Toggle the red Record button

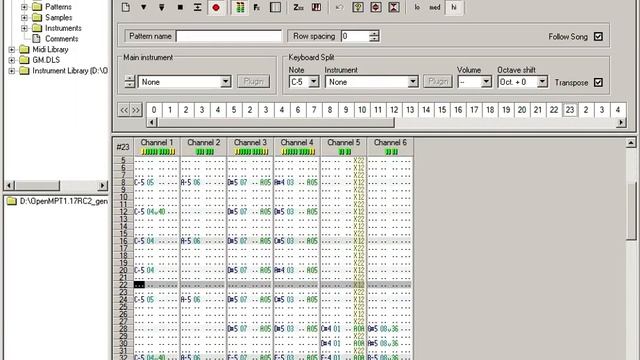tap(216, 7)
